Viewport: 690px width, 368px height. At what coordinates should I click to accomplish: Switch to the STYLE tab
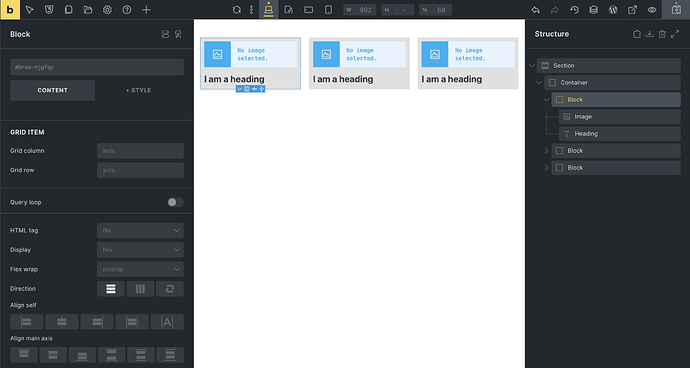[x=140, y=90]
